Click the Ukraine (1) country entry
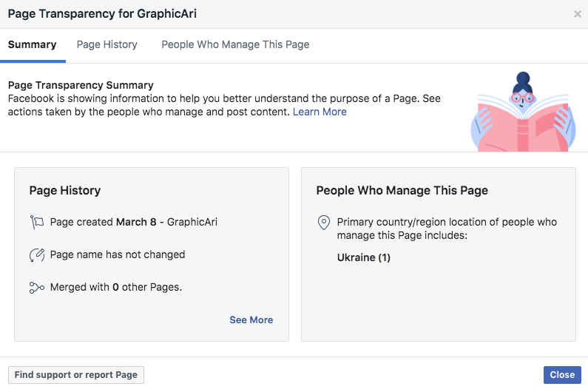 coord(363,257)
